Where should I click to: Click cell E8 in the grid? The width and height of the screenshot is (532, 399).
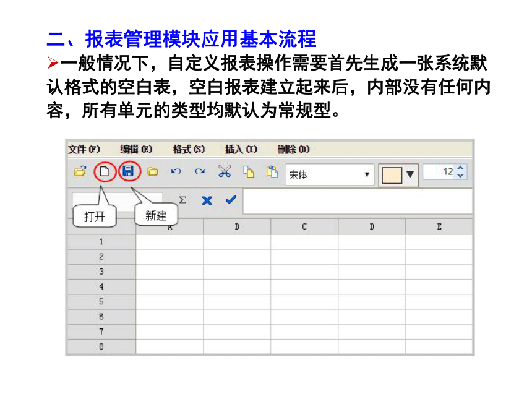[439, 347]
